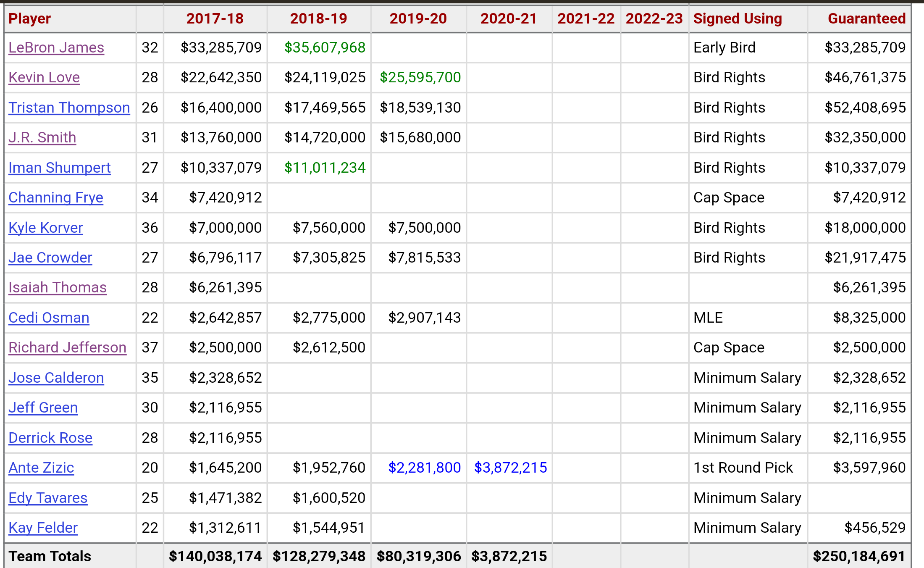This screenshot has width=924, height=568.
Task: Click the Kevin Love link
Action: pyautogui.click(x=44, y=77)
